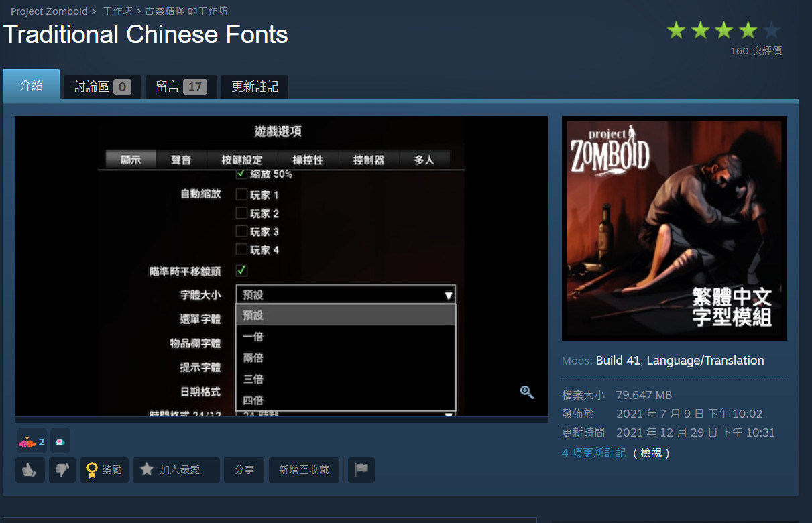Select 四倍 in the font size list
The width and height of the screenshot is (812, 523).
[345, 400]
